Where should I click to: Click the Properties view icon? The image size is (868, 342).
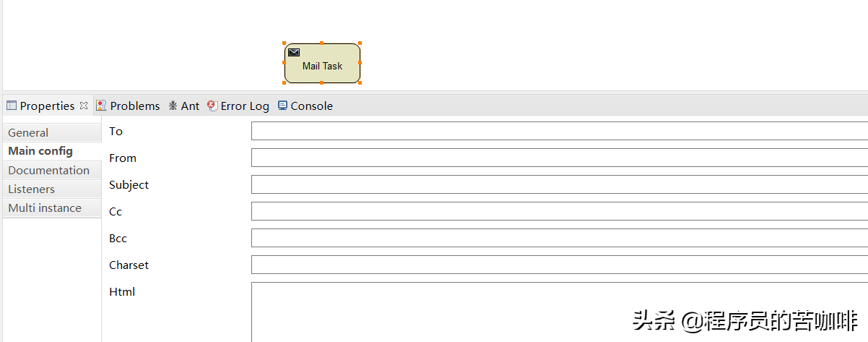point(12,106)
